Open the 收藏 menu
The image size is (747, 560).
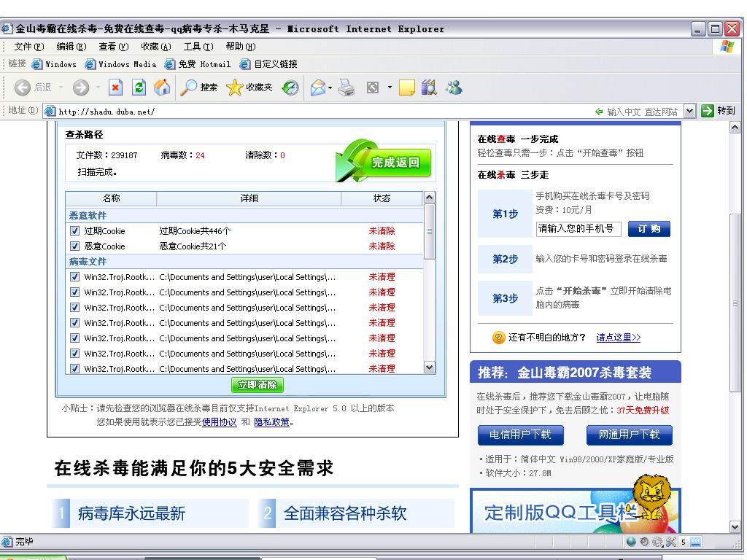(156, 47)
